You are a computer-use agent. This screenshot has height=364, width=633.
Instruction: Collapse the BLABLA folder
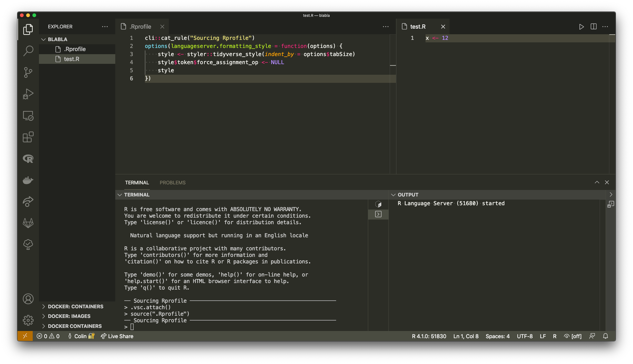click(44, 39)
